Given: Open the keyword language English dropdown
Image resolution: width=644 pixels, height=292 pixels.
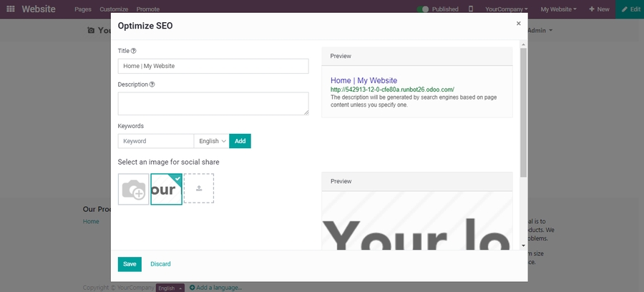Looking at the screenshot, I should pyautogui.click(x=212, y=141).
